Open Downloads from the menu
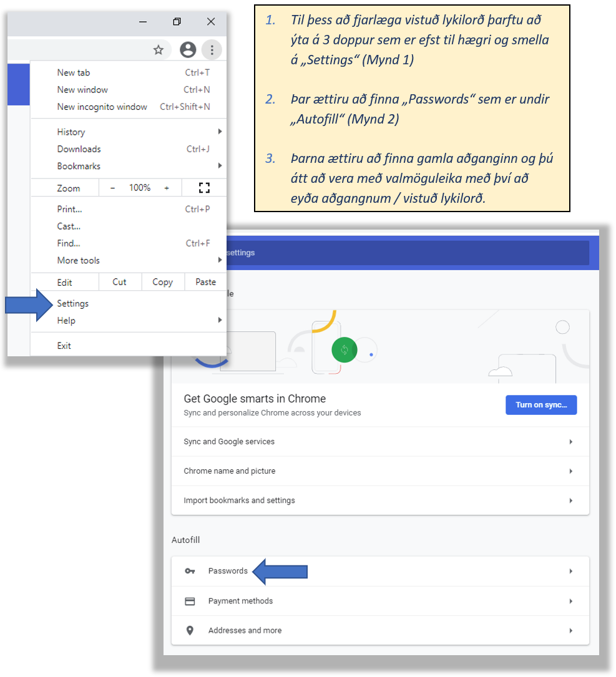This screenshot has height=677, width=616. [x=79, y=149]
